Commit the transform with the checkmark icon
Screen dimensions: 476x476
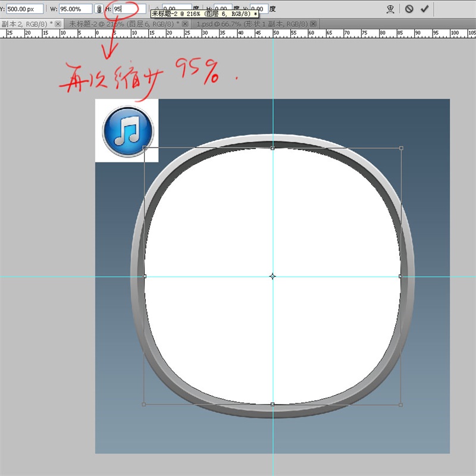click(x=424, y=9)
